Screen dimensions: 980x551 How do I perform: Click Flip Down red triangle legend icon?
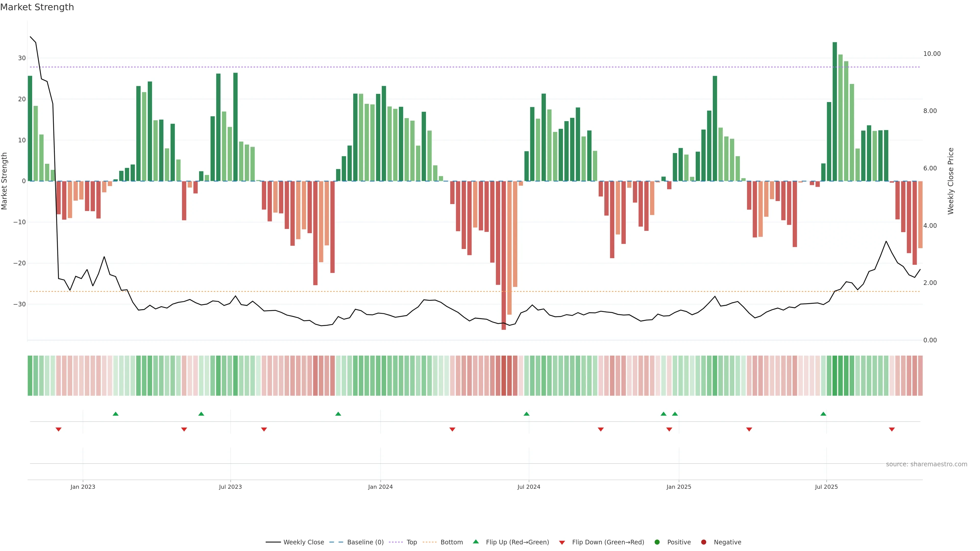click(x=562, y=543)
